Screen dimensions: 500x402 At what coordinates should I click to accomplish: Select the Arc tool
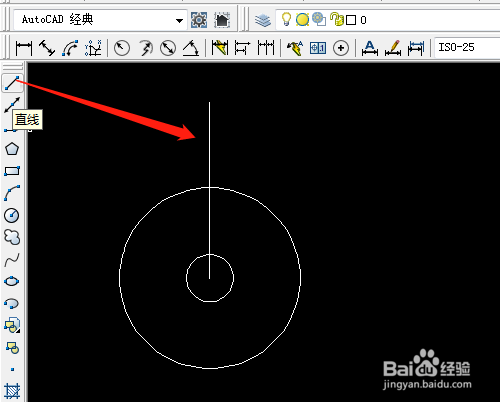click(x=12, y=193)
